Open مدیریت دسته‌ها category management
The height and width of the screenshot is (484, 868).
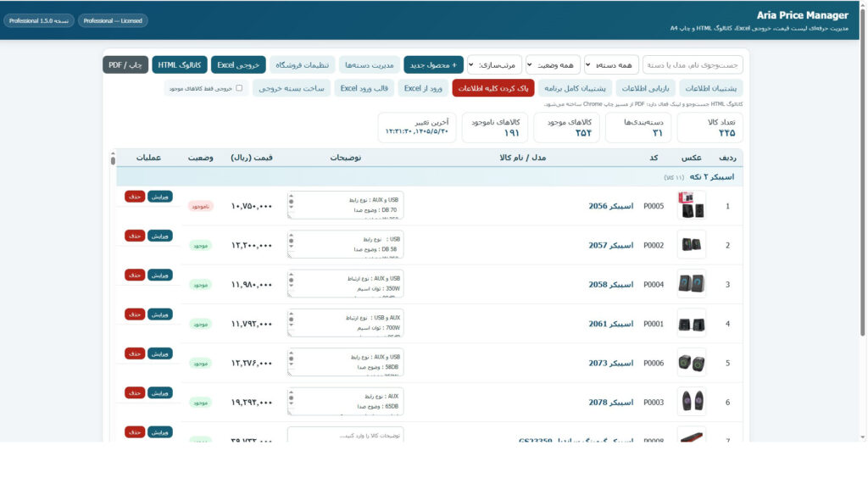click(370, 64)
